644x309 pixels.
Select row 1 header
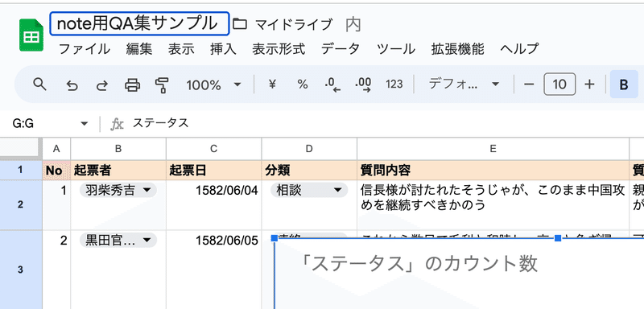coord(21,171)
